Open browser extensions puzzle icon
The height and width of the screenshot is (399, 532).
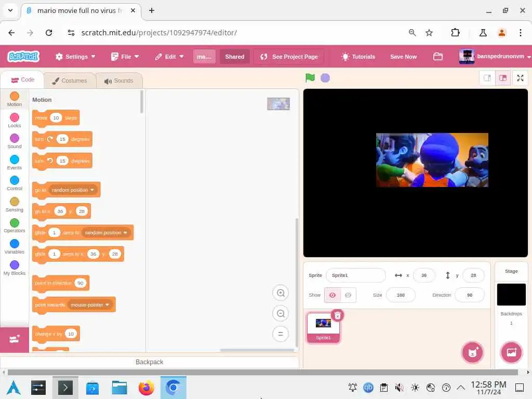[455, 33]
